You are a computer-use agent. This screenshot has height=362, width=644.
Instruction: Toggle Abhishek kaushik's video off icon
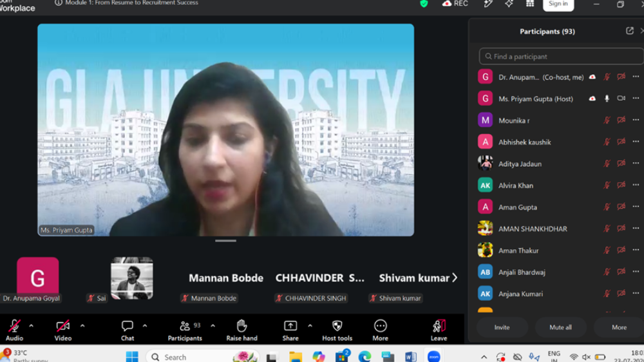[x=621, y=142]
